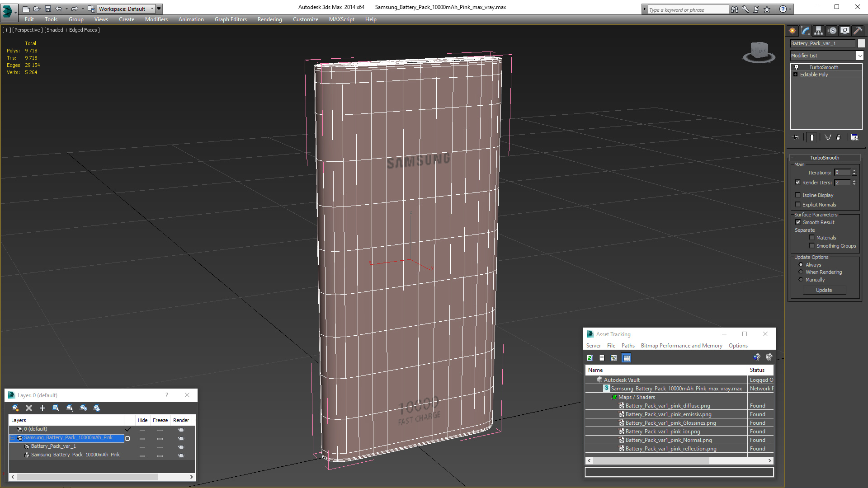Screen dimensions: 868x488
Task: Click Select Highlighted Objects and Layers icon
Action: click(56, 408)
